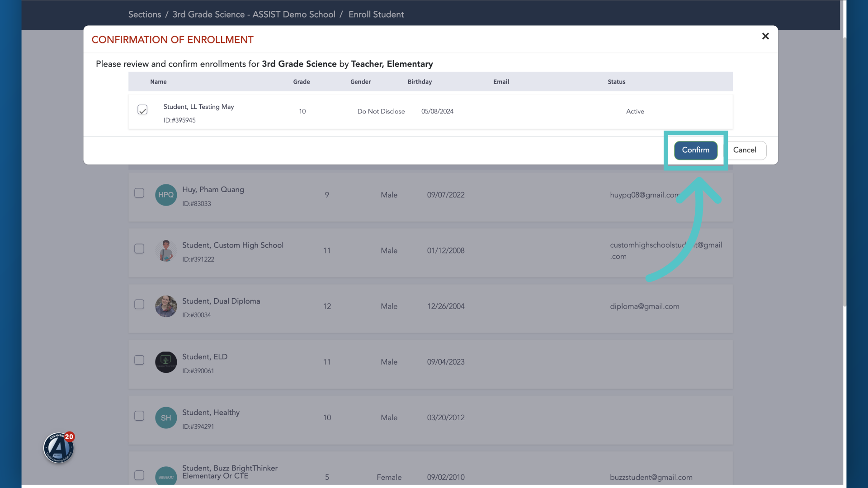Click the HPQ avatar icon
The width and height of the screenshot is (868, 488).
166,195
